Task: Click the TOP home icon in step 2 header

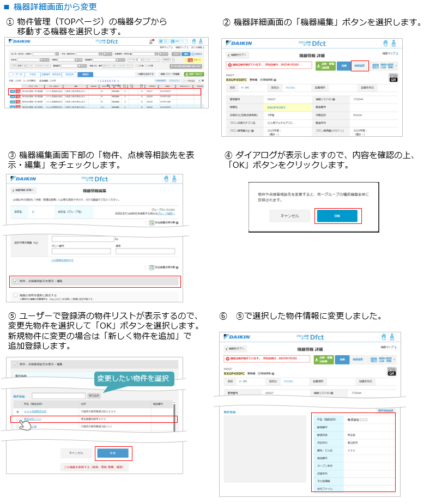Action: [x=385, y=43]
